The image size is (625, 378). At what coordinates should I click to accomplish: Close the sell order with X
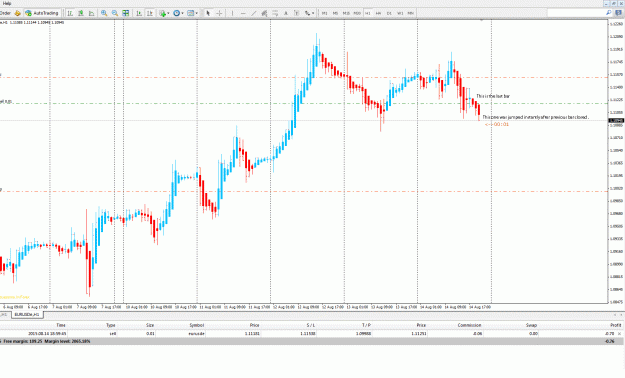point(619,333)
